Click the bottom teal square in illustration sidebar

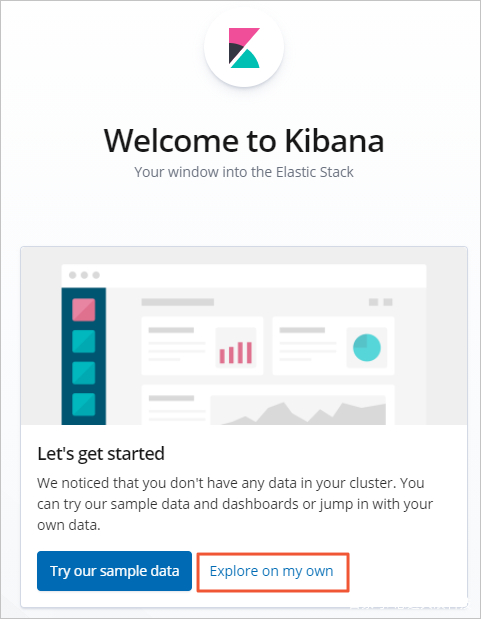[84, 404]
